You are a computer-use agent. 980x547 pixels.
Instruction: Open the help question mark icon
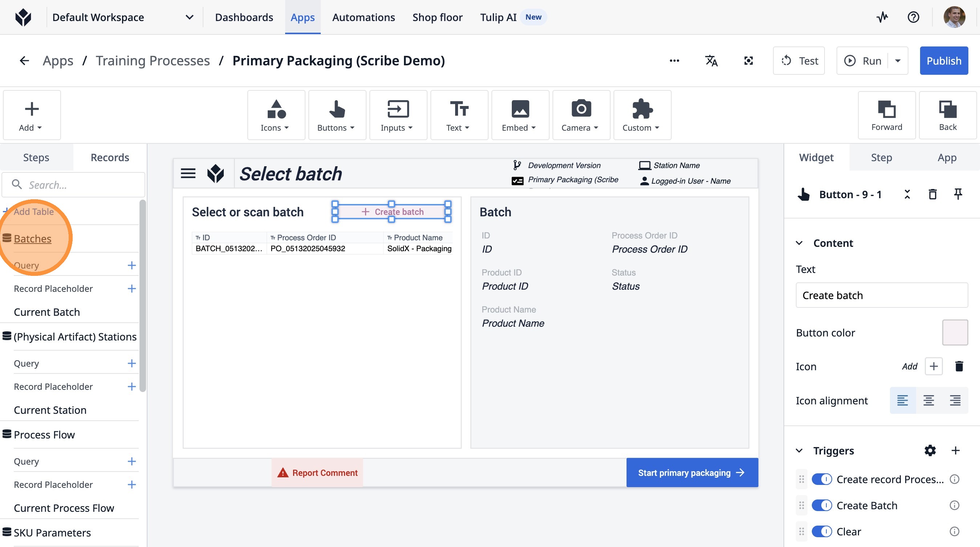(913, 17)
